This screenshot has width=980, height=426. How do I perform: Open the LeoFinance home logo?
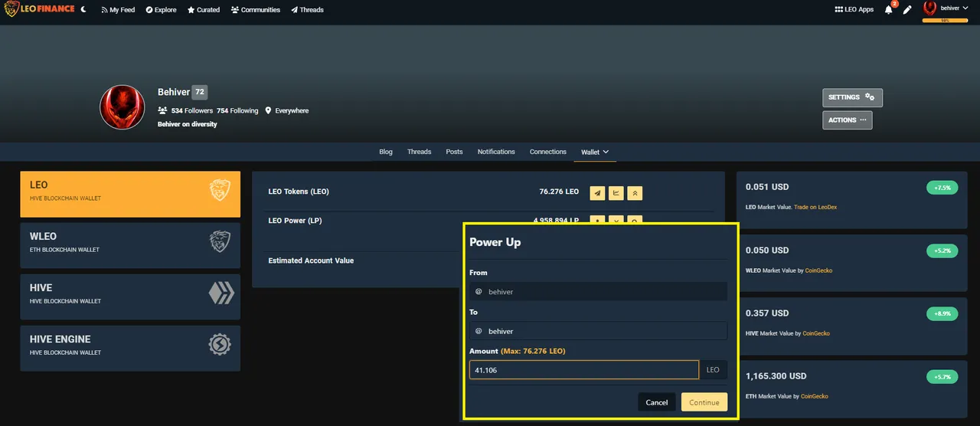click(x=39, y=9)
